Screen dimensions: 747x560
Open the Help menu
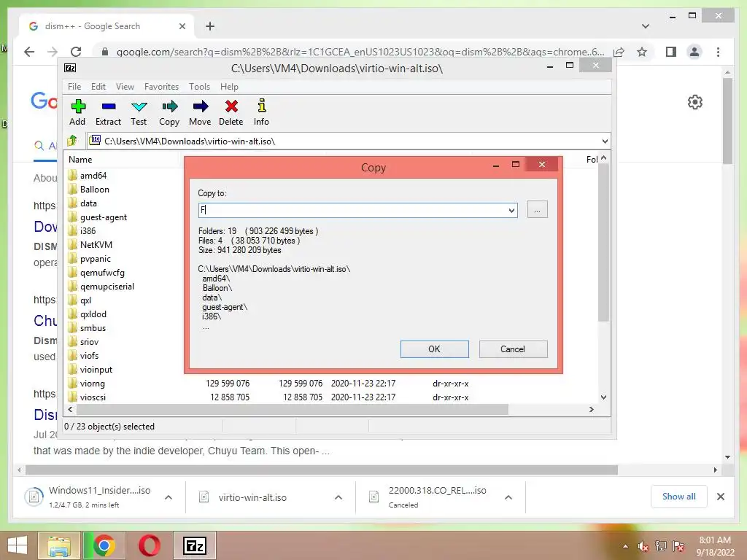tap(229, 87)
